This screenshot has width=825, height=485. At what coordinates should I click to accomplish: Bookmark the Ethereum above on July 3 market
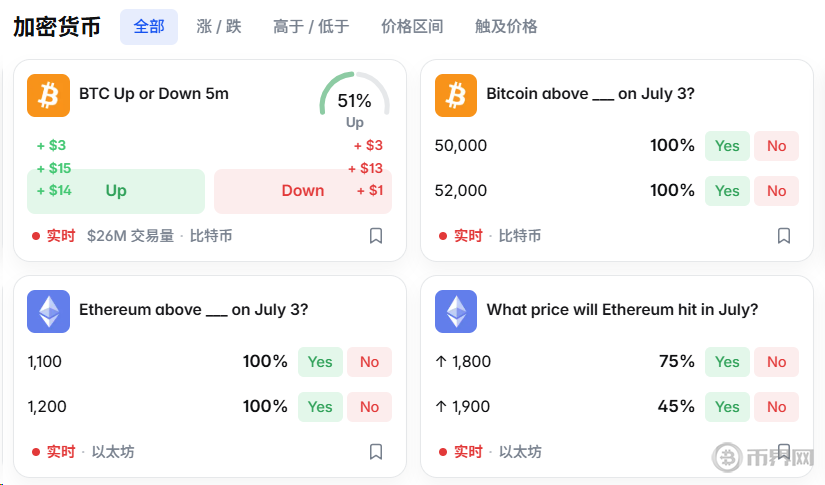point(376,452)
